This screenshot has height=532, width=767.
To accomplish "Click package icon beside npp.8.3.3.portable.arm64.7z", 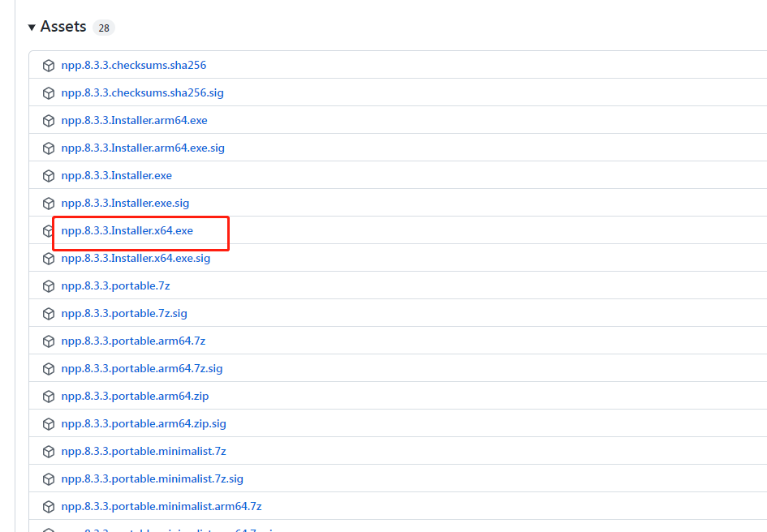I will click(49, 341).
